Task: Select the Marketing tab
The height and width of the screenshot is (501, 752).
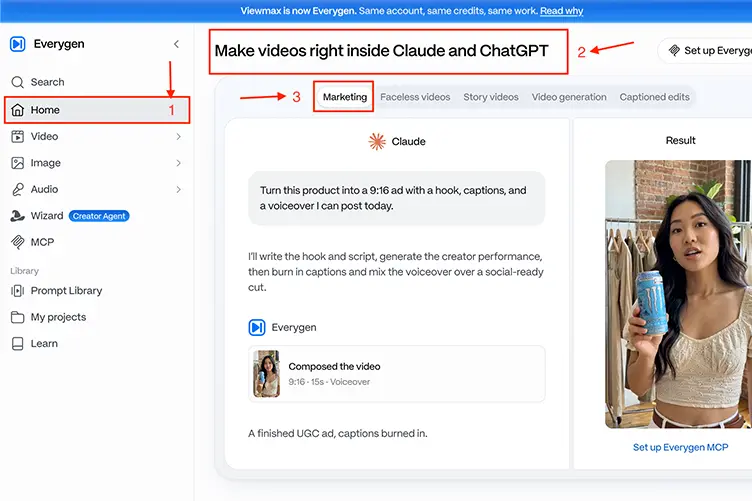Action: [345, 97]
